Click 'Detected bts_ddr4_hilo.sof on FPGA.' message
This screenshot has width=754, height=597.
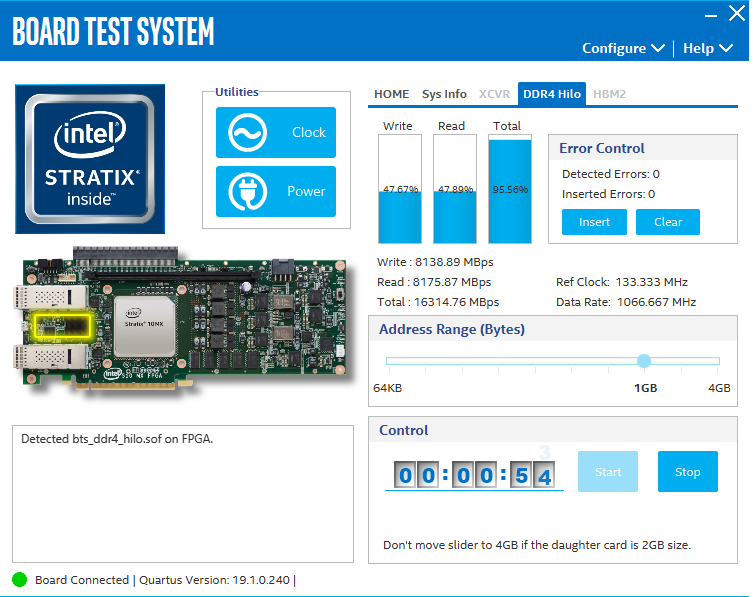(x=117, y=439)
